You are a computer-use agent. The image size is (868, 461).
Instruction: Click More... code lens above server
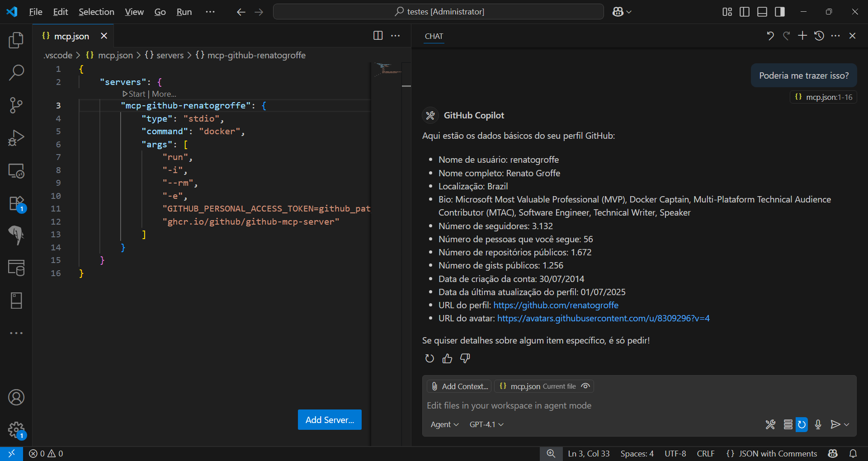[164, 94]
